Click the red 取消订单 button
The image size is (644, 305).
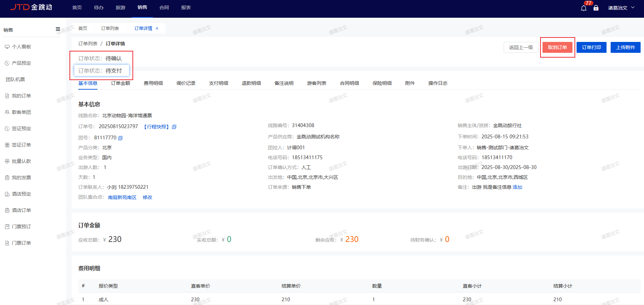(557, 47)
